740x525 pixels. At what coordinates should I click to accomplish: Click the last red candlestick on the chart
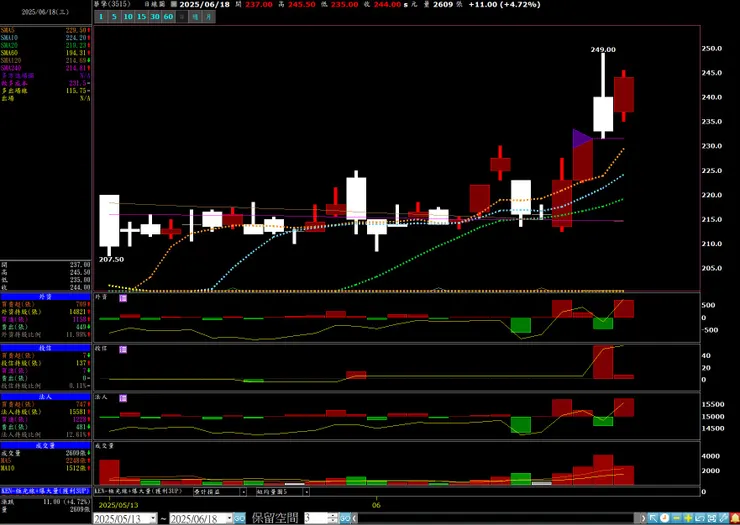click(623, 95)
